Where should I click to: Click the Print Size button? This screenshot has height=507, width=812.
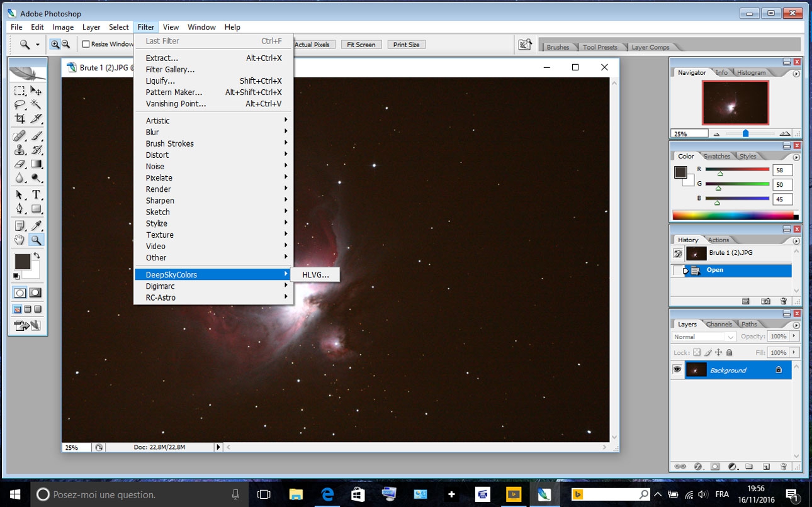[x=407, y=45]
